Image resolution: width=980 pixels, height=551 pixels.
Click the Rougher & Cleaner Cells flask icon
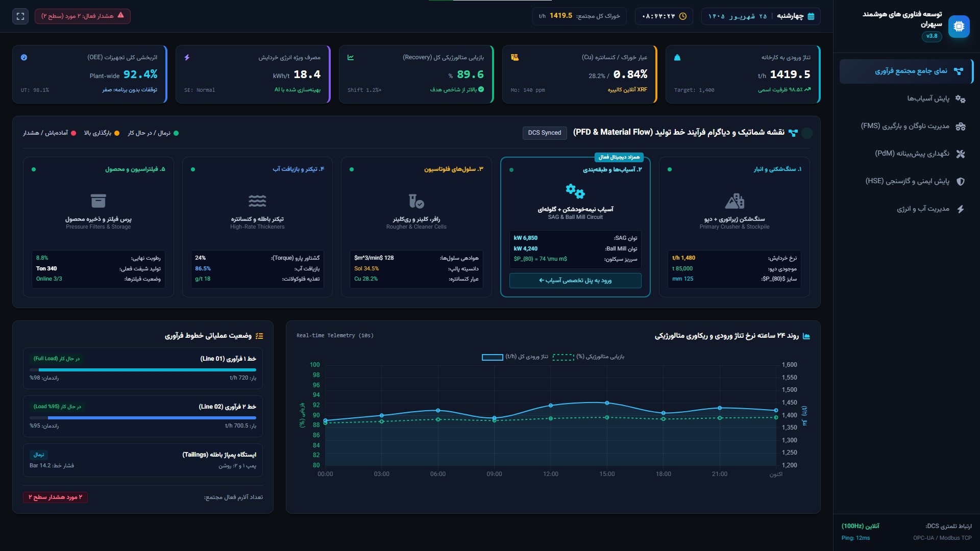click(x=416, y=201)
